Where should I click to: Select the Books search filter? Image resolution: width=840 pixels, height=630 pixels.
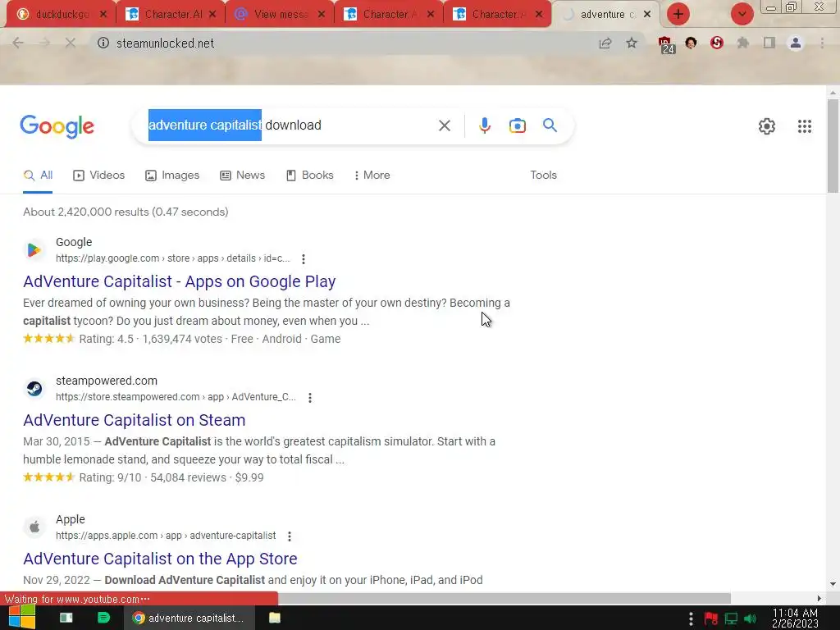pyautogui.click(x=309, y=176)
